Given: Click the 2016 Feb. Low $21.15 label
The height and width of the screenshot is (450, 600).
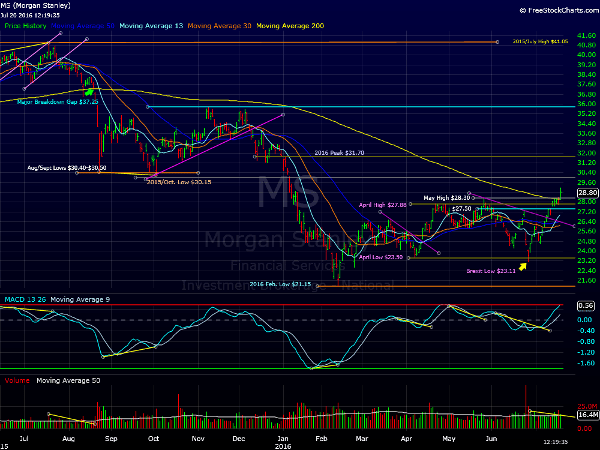Looking at the screenshot, I should coord(280,284).
